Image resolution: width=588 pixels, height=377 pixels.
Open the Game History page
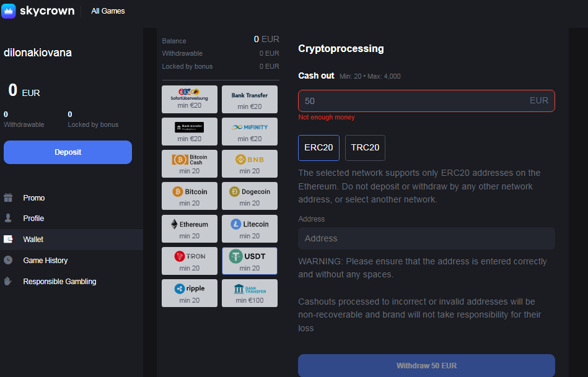point(45,261)
